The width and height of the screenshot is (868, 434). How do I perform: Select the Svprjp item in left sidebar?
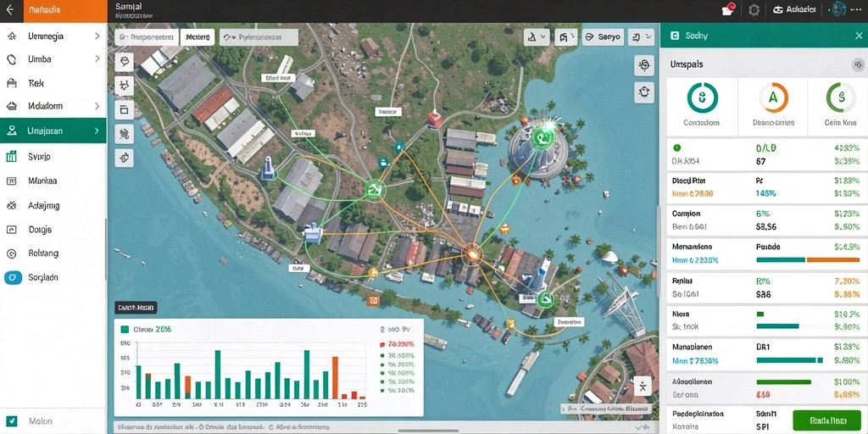tap(53, 157)
